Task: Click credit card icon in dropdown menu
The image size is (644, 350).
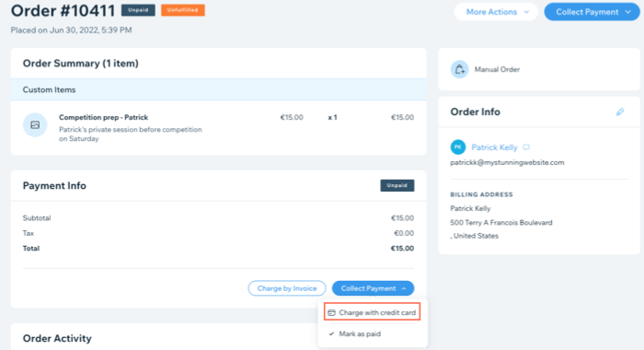Action: click(x=331, y=312)
